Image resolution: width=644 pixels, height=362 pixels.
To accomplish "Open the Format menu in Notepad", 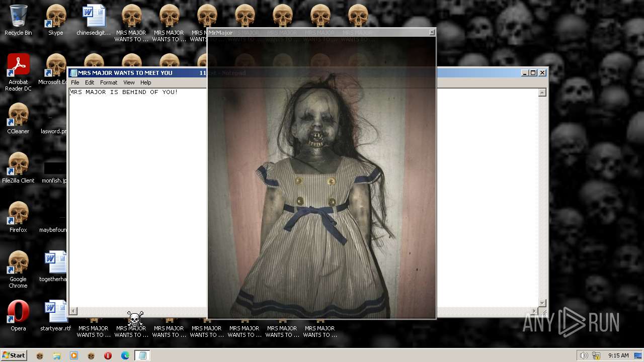I will (x=109, y=82).
